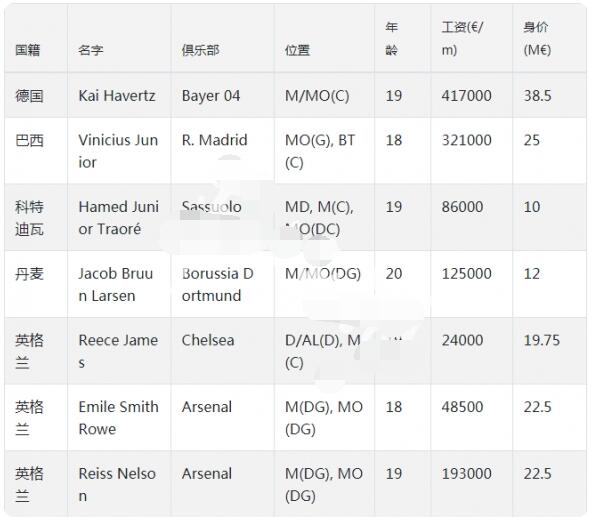This screenshot has width=602, height=523.
Task: Select the 19.75 value cell
Action: click(x=541, y=340)
